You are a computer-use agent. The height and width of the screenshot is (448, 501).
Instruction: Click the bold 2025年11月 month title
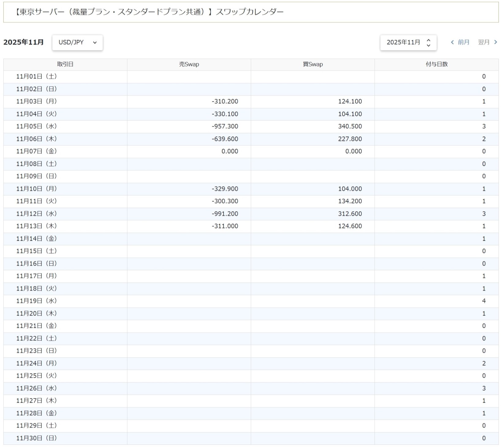(24, 42)
